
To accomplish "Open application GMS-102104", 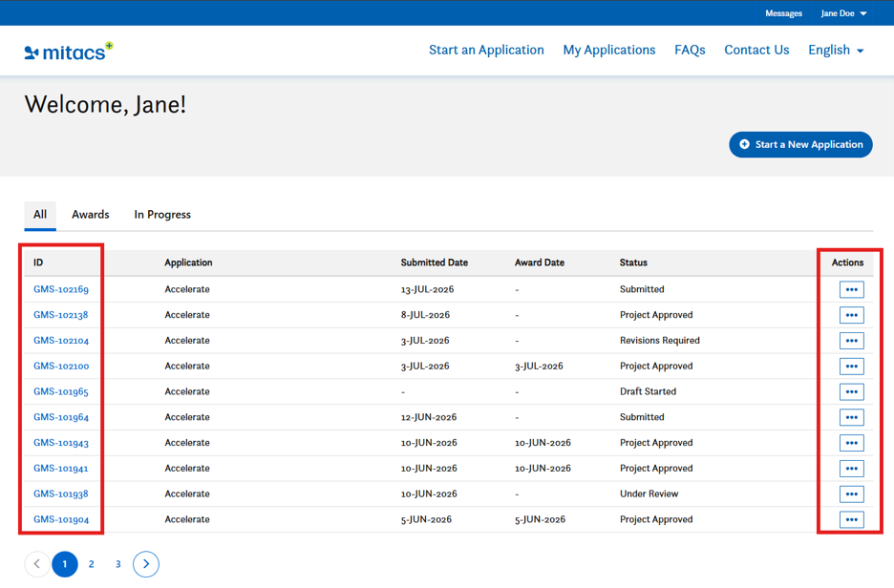I will (x=61, y=341).
